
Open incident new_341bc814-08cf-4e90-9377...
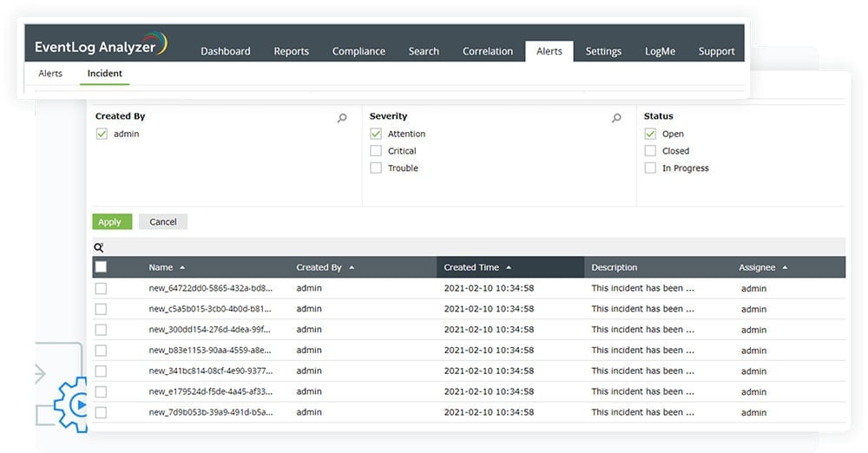[210, 371]
